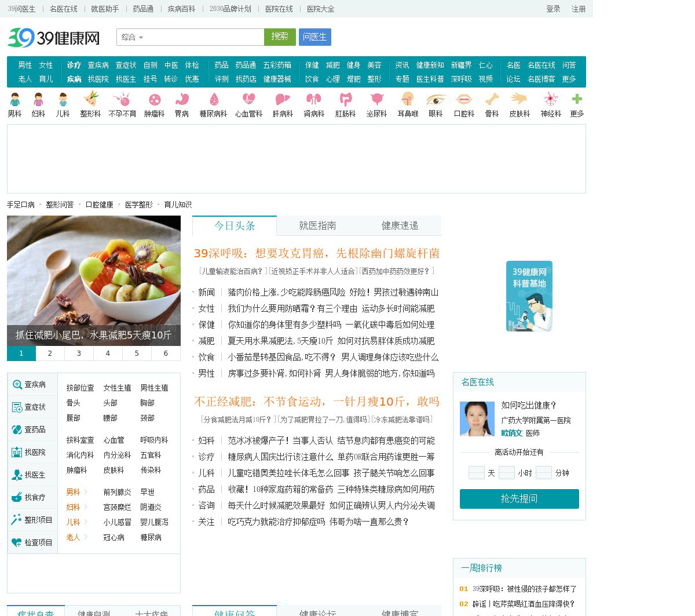Open 找医院 in the sidebar
The image size is (695, 616).
[32, 452]
